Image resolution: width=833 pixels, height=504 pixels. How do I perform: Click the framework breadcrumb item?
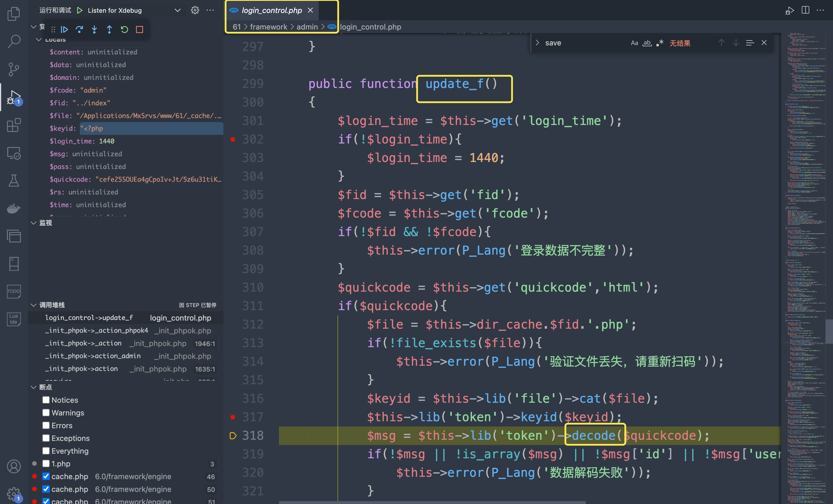(x=268, y=27)
